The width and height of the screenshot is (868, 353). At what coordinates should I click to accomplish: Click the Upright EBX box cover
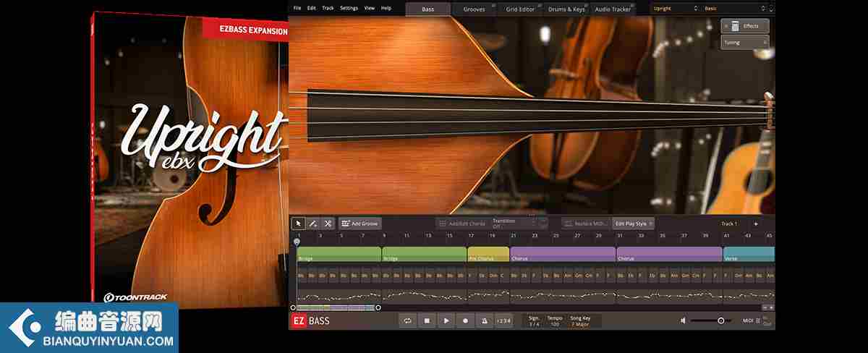[x=190, y=159]
